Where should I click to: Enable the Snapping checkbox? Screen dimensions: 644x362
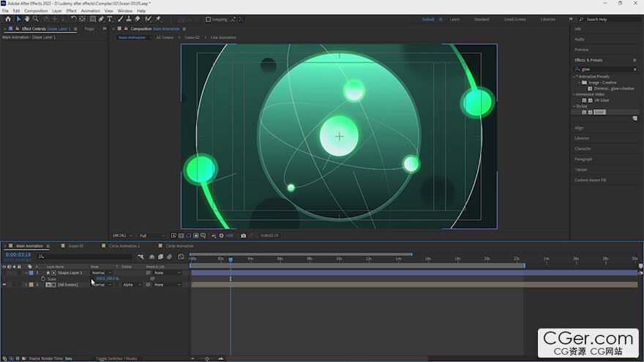tap(208, 19)
